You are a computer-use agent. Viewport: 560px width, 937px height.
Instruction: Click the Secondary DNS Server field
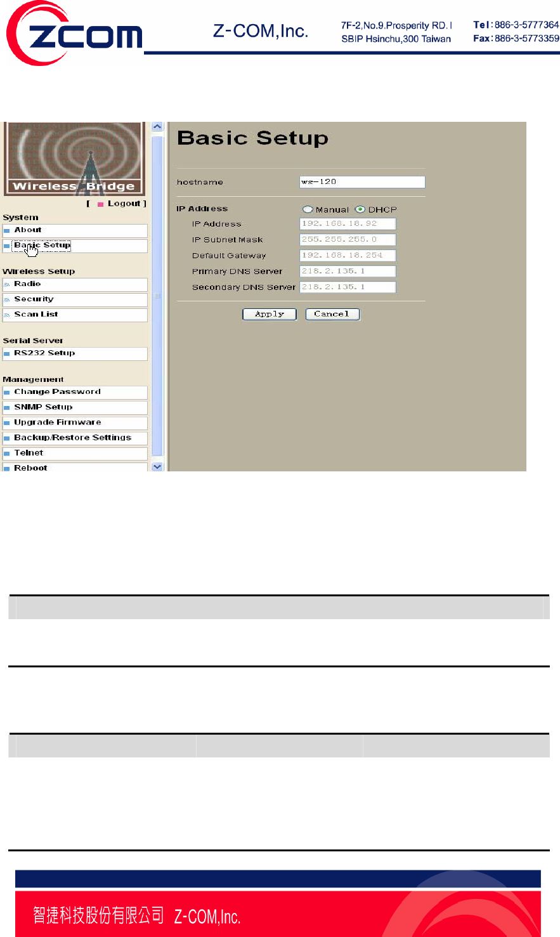click(348, 287)
